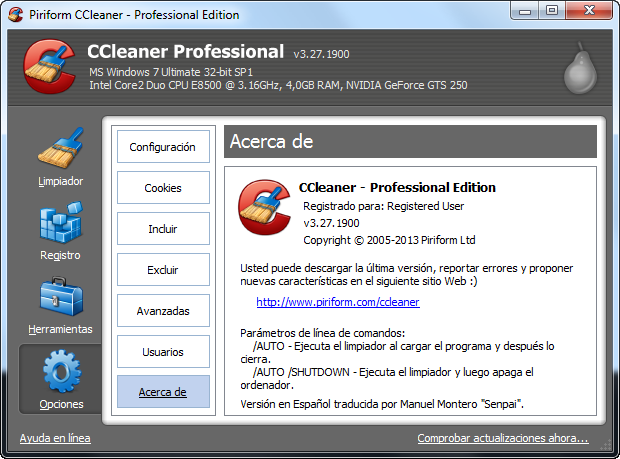Viewport: 620px width, 459px height.
Task: Click the Intel Core2 Duo system info line
Action: [x=278, y=85]
